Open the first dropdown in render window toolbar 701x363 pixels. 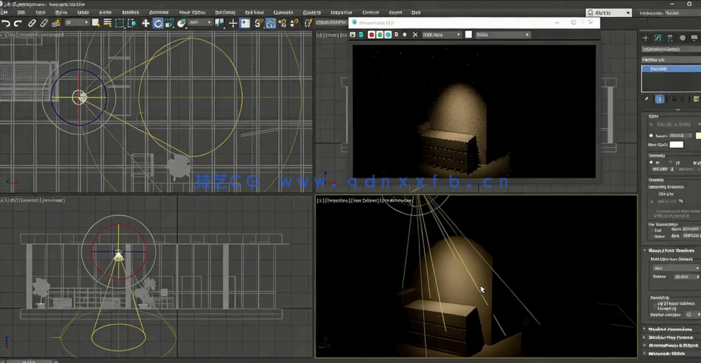pos(442,34)
